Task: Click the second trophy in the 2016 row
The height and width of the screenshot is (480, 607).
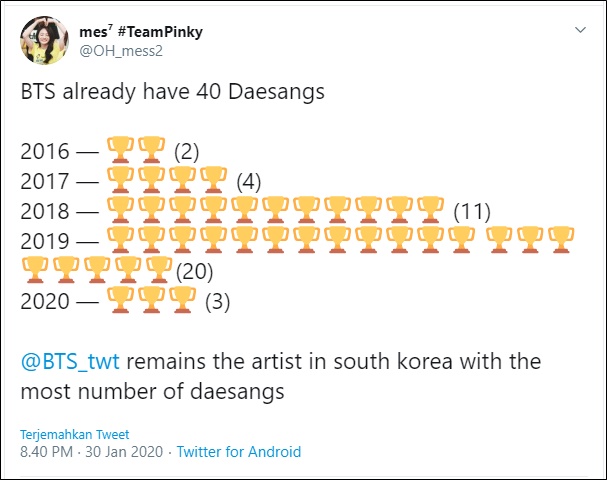Action: [x=151, y=149]
